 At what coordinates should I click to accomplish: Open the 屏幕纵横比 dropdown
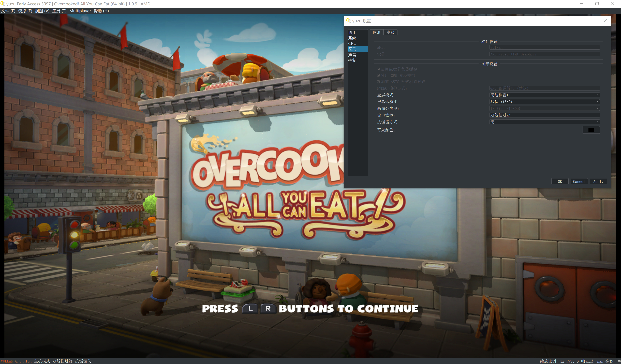point(544,102)
